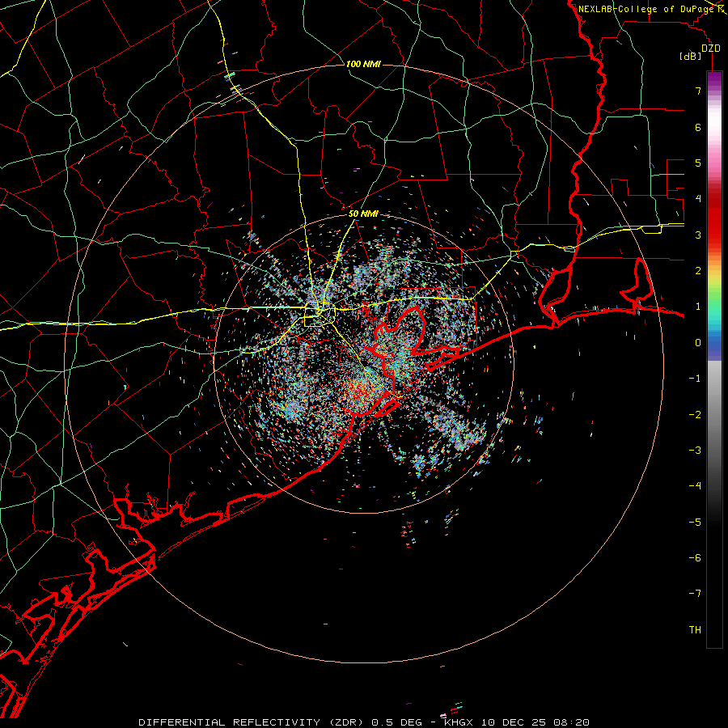Click the KHGX station identifier
Screen dimensions: 728x728
click(459, 722)
